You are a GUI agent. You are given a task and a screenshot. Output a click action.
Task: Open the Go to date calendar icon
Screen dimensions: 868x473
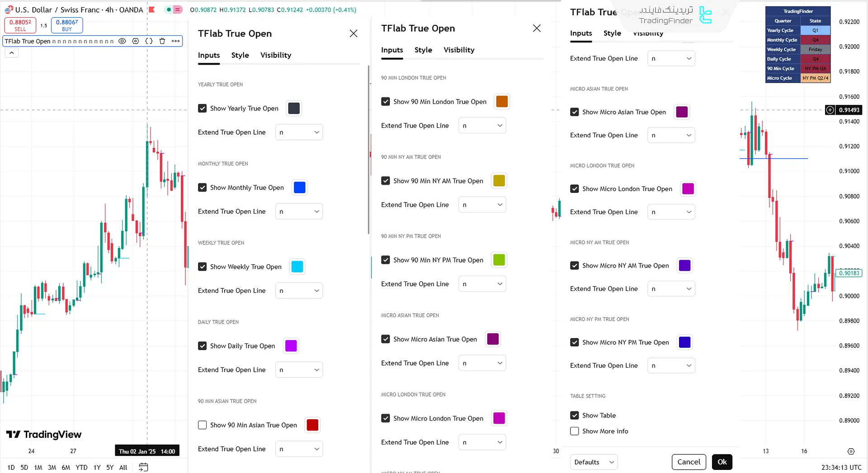click(x=143, y=467)
